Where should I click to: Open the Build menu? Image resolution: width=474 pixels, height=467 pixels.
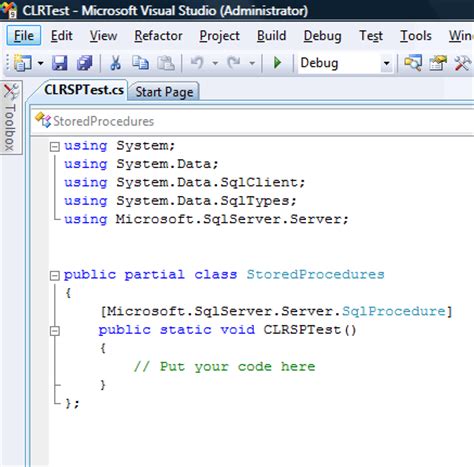(x=271, y=36)
